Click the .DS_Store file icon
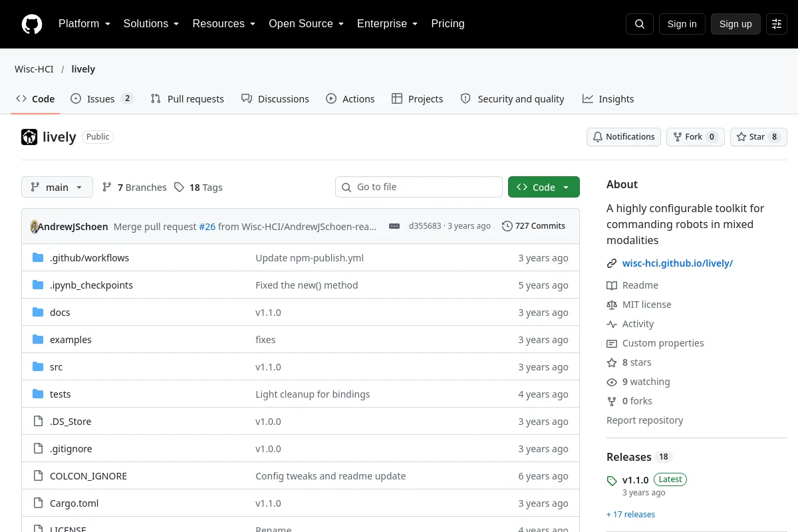This screenshot has width=798, height=532. coord(38,422)
